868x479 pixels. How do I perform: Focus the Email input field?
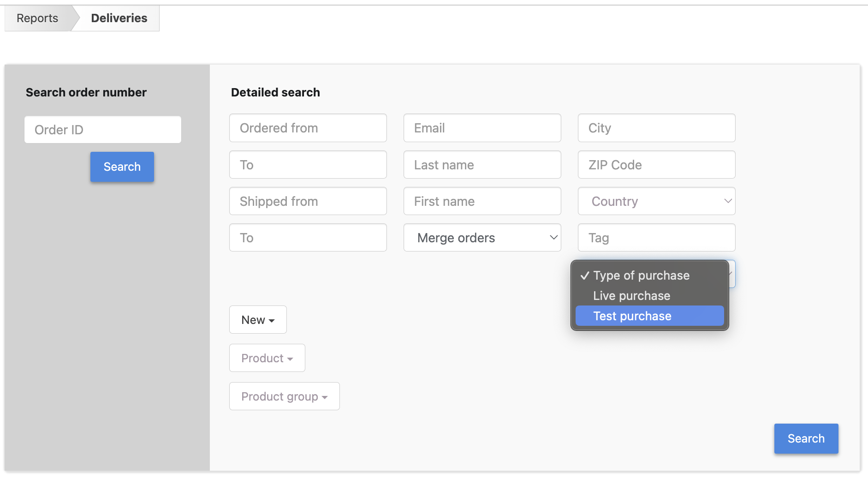tap(482, 128)
